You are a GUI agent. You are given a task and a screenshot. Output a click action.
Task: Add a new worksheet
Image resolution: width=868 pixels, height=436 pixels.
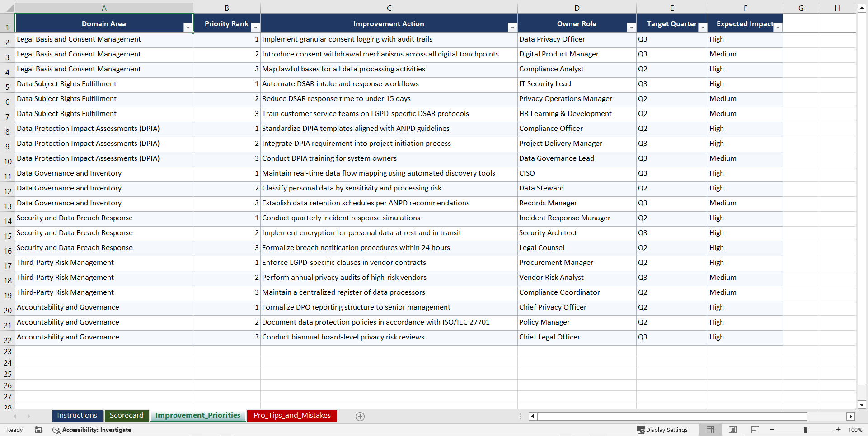point(360,416)
